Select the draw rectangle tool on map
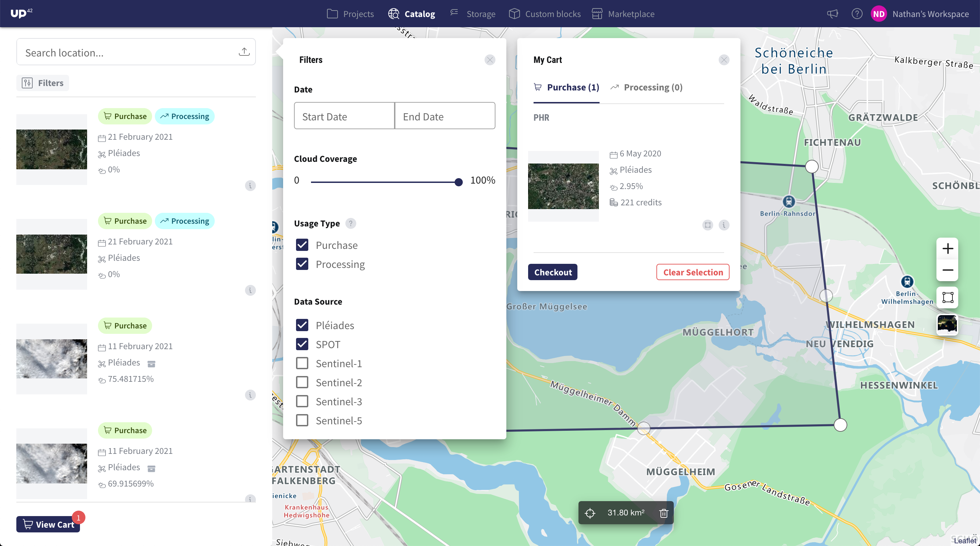The height and width of the screenshot is (546, 980). pos(947,297)
